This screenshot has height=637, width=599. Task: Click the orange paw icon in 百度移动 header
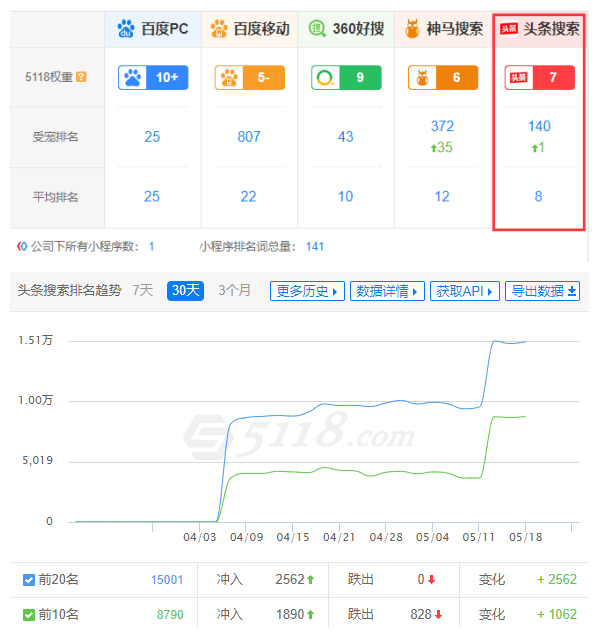point(219,28)
